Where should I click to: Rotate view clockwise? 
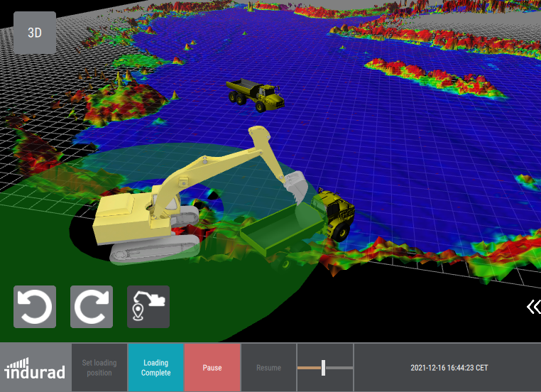92,307
